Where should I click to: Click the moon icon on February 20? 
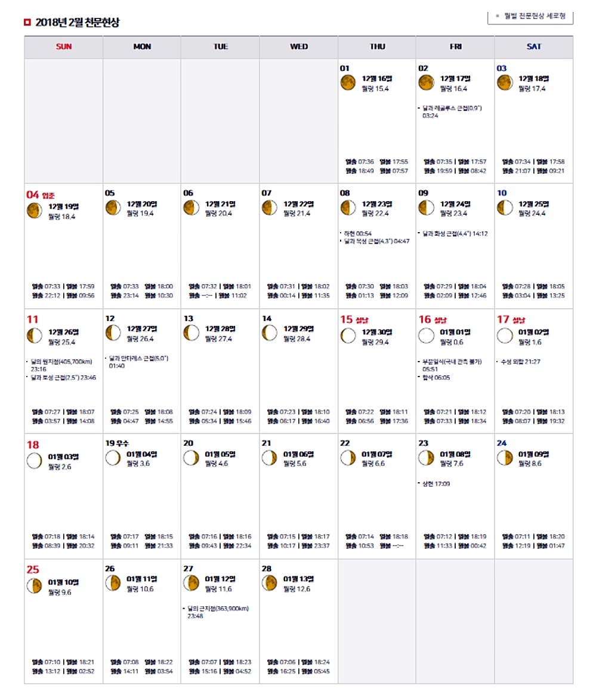191,458
